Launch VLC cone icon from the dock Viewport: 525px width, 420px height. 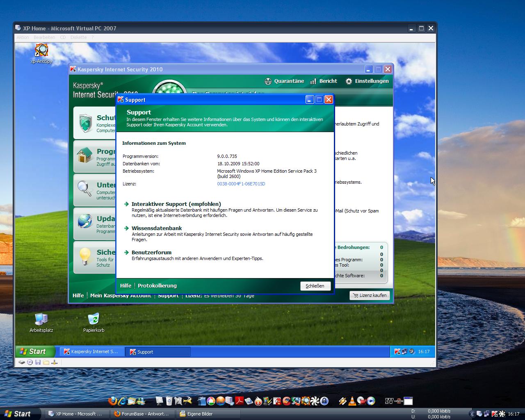coord(352,401)
